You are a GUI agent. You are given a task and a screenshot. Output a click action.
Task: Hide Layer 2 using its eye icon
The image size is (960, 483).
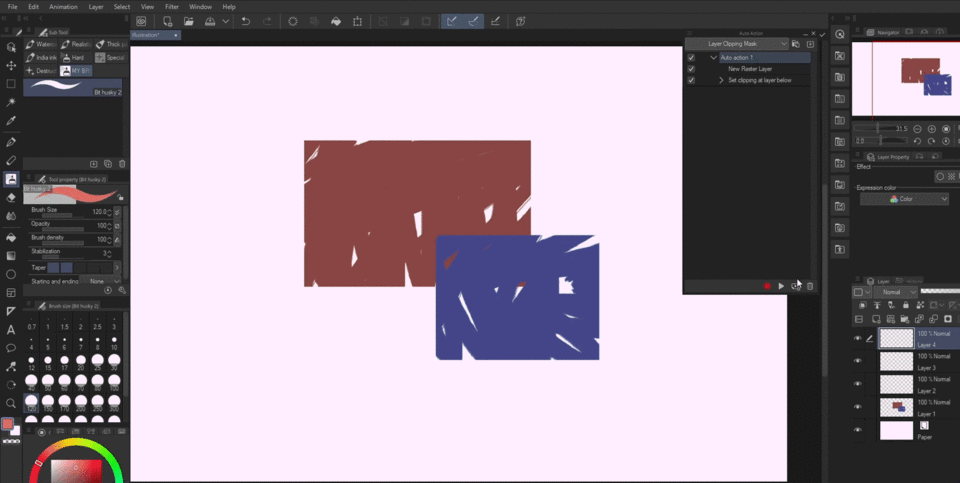tap(858, 384)
